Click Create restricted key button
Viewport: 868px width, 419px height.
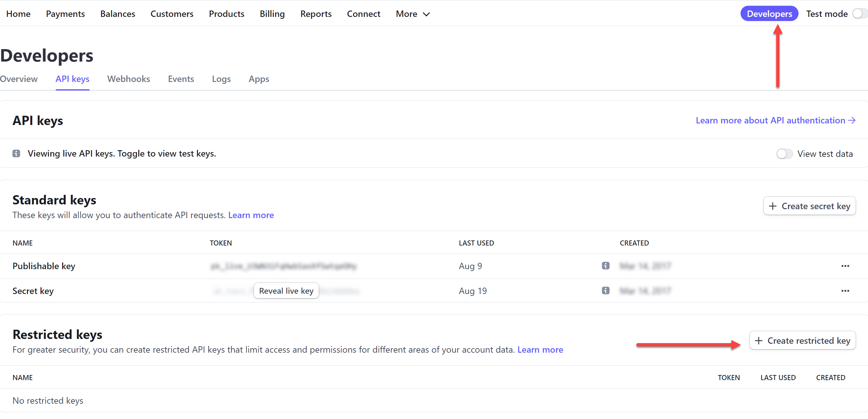click(802, 341)
